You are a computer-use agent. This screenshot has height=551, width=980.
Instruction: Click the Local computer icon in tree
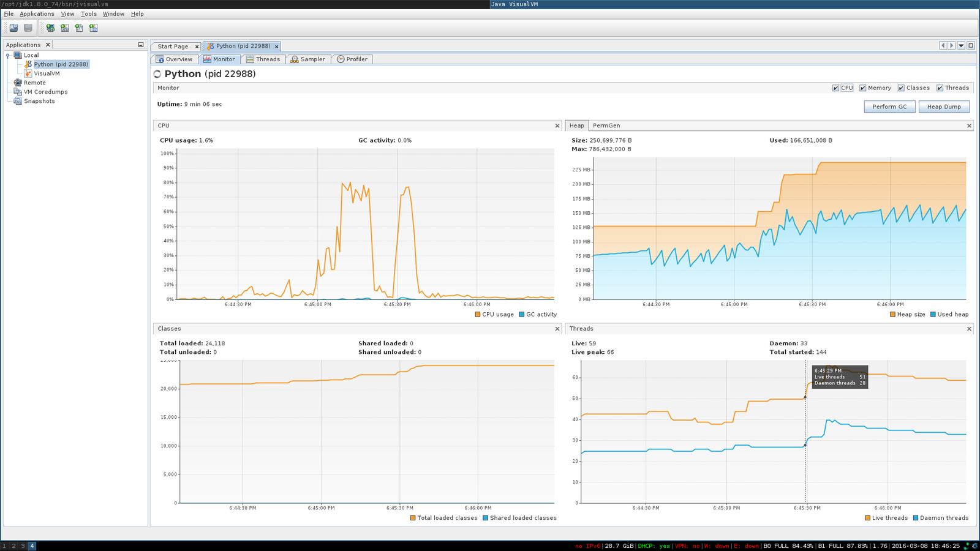tap(18, 55)
